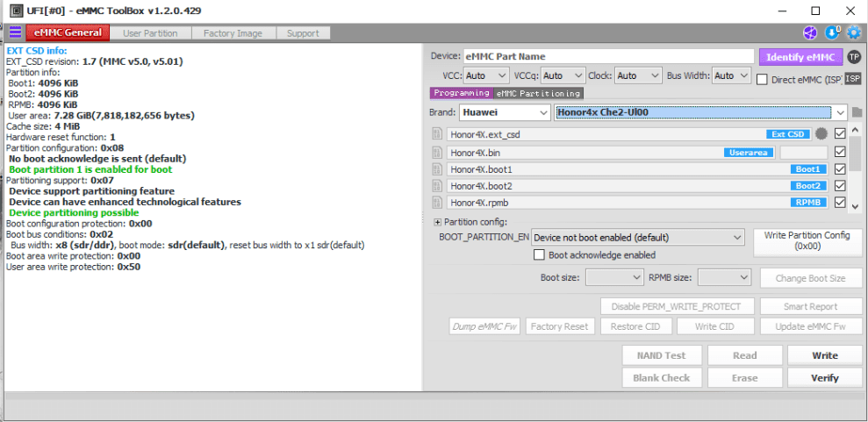Screen dimensions: 868x422
Task: Open the purple hamburger main menu
Action: pyautogui.click(x=15, y=32)
